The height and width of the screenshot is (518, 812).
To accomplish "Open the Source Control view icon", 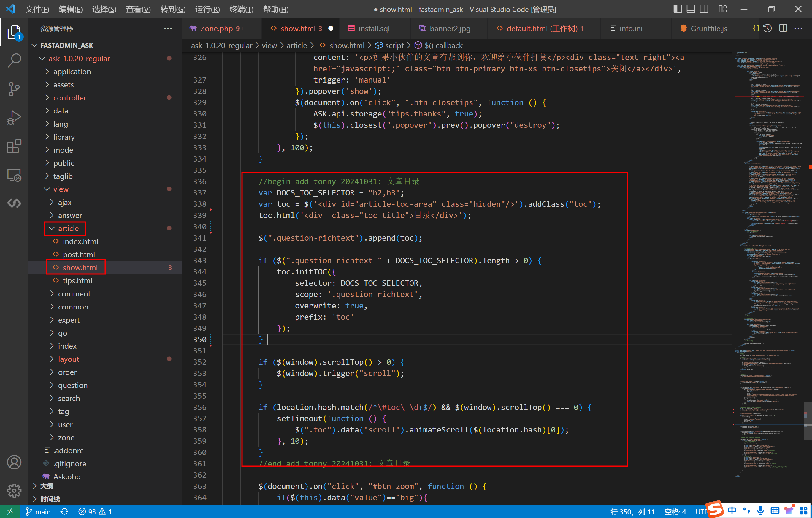I will (x=14, y=89).
